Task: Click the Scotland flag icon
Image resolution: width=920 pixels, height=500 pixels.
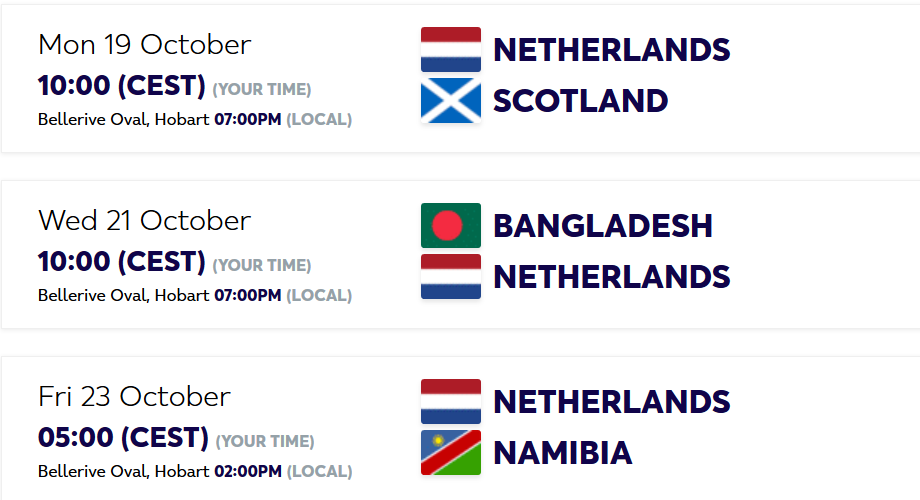Action: point(451,101)
